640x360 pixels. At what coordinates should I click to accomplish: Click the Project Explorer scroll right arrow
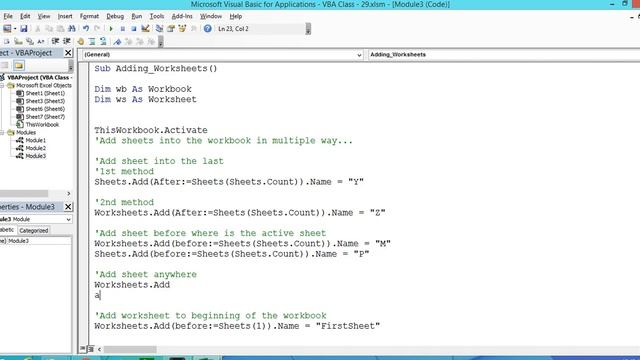(x=69, y=193)
